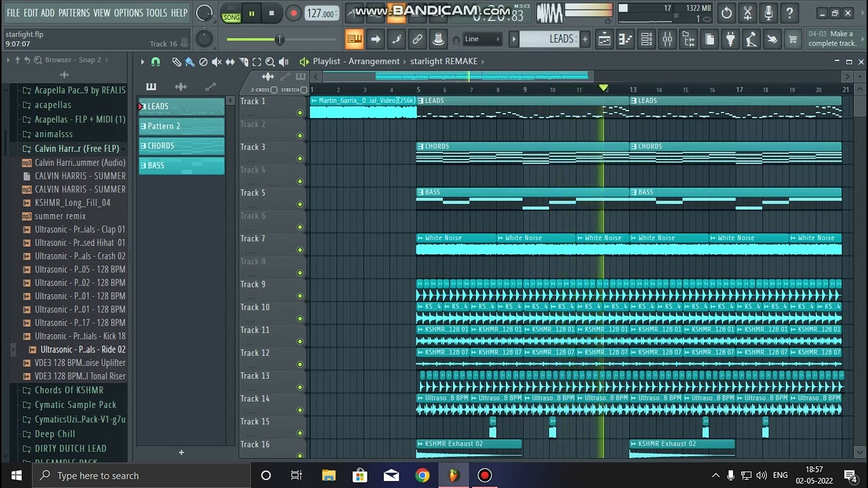The width and height of the screenshot is (868, 488).
Task: Toggle the typing keyboard to piano button
Action: [354, 39]
